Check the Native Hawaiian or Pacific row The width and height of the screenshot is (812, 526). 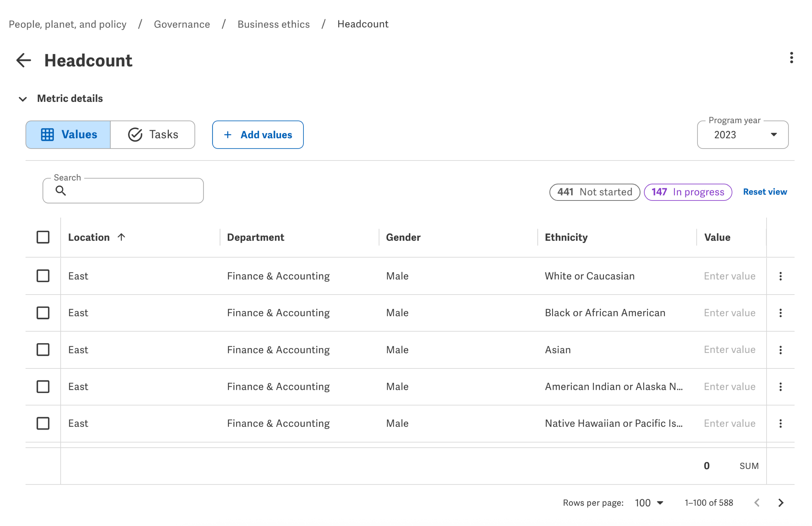coord(43,424)
